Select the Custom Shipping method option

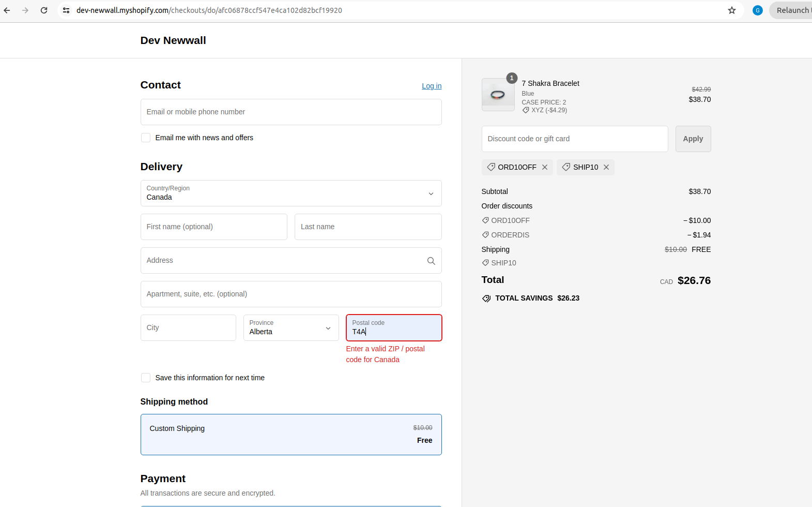290,434
